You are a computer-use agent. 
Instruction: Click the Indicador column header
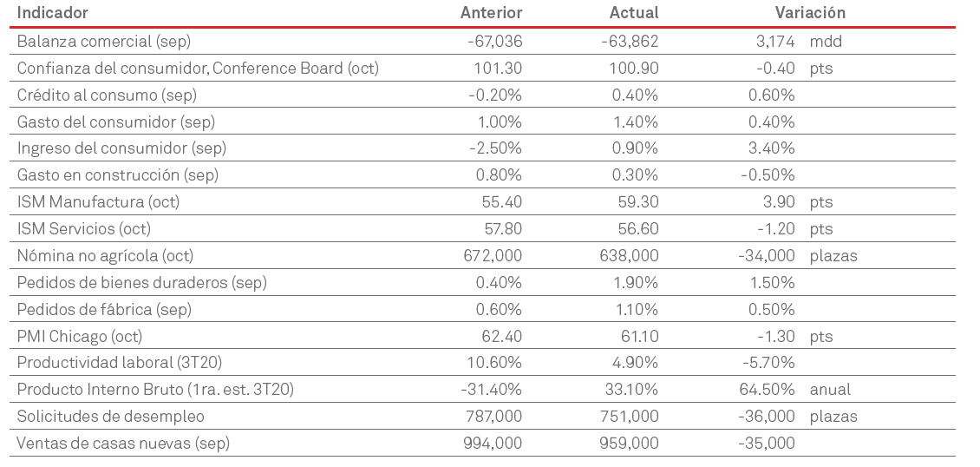[x=52, y=13]
